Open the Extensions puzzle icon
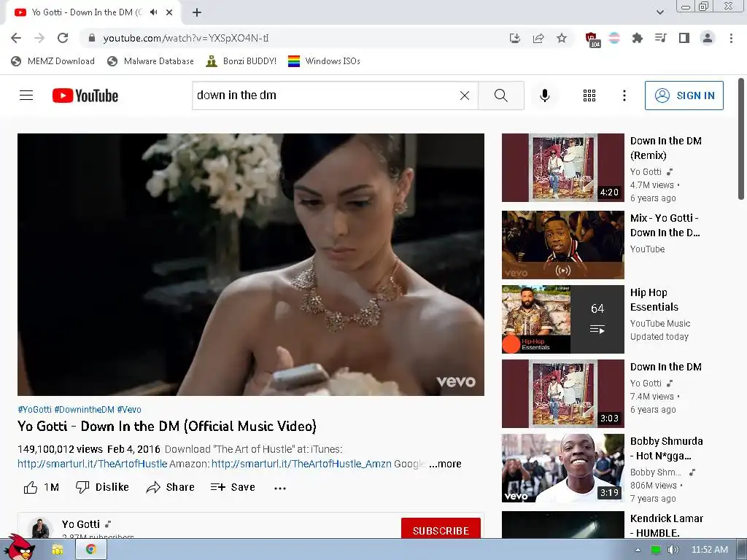 coord(637,38)
